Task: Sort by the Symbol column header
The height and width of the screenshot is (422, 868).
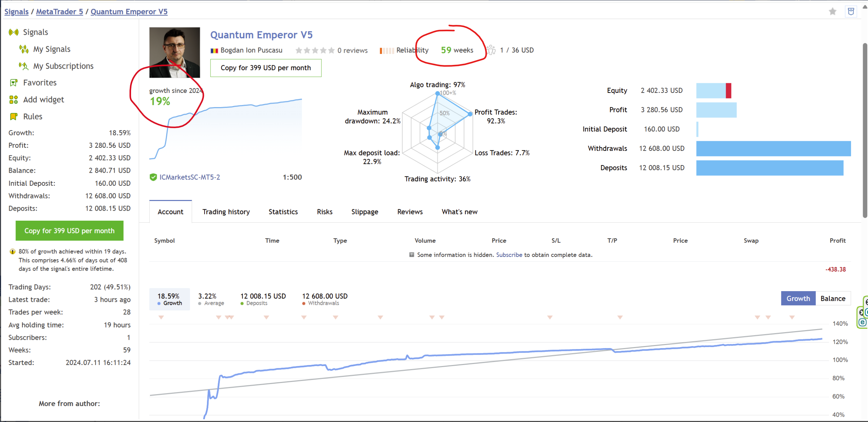Action: (x=164, y=241)
